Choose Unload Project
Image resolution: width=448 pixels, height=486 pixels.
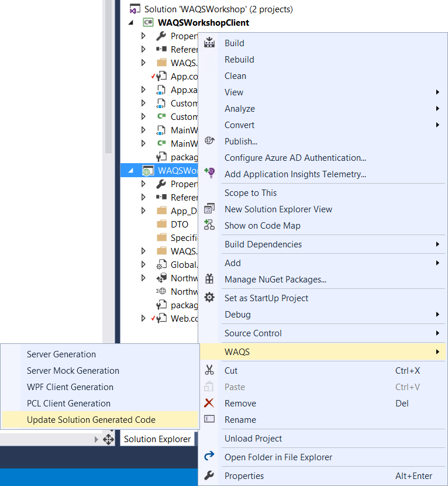(x=253, y=439)
